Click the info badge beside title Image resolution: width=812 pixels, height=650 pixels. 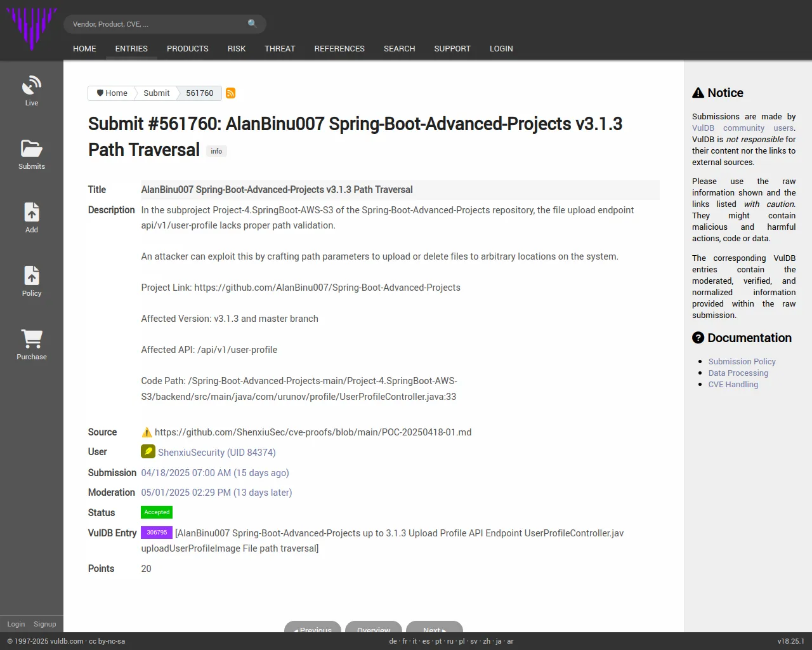tap(216, 151)
